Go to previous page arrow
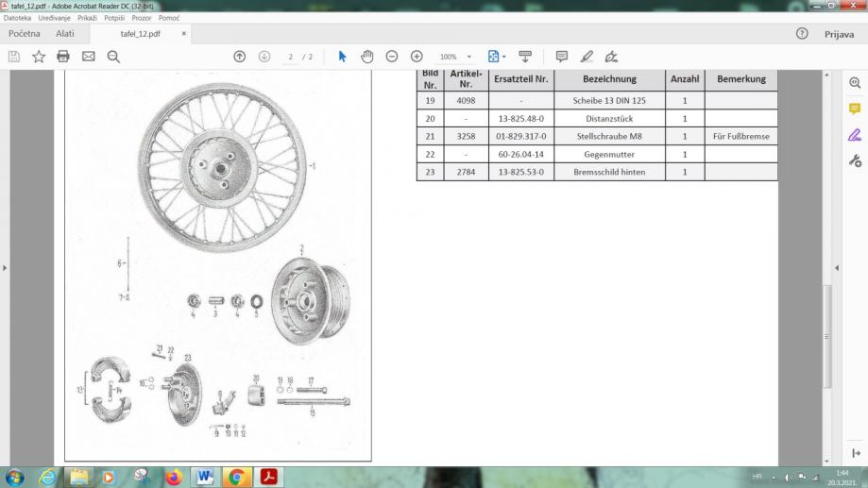This screenshot has width=868, height=488. tap(240, 57)
